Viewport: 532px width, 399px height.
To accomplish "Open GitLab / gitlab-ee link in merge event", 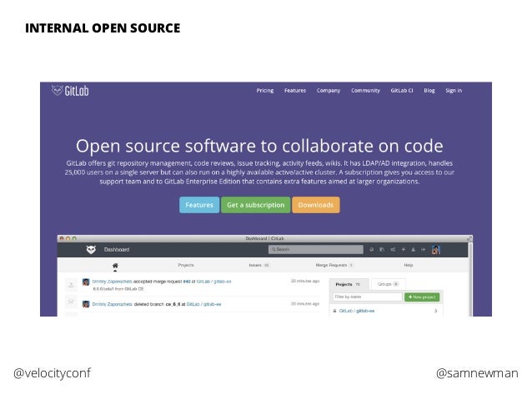I will pyautogui.click(x=213, y=282).
